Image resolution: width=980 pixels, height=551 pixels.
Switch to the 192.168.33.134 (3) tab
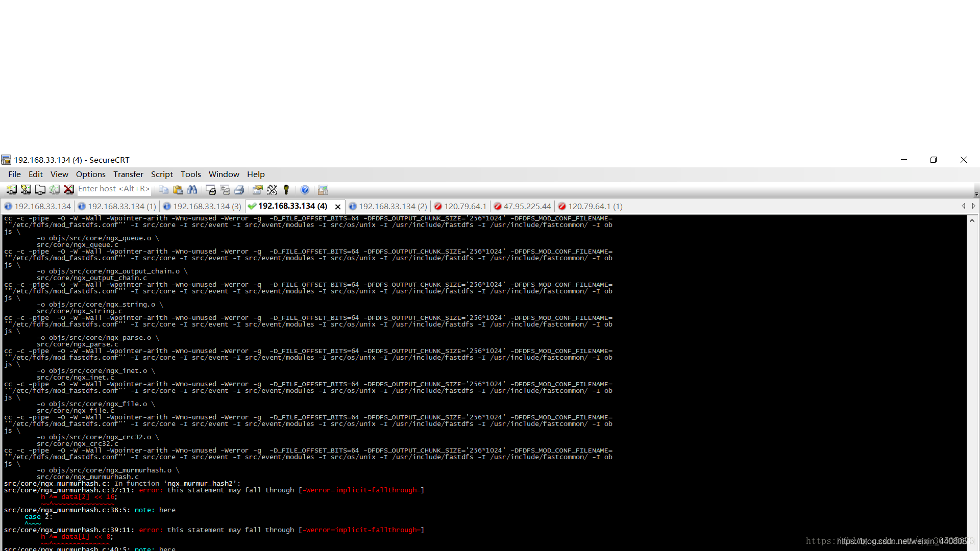tap(202, 206)
